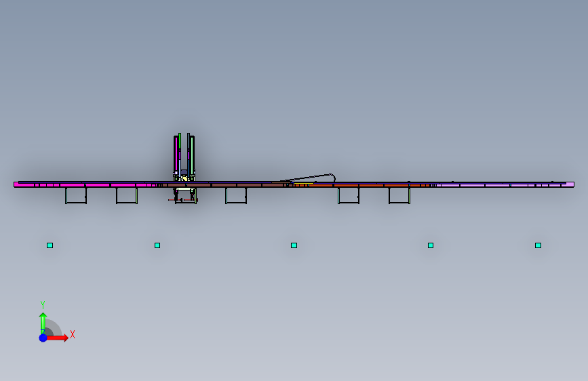Select the light purple rail segment

pyautogui.click(x=503, y=185)
